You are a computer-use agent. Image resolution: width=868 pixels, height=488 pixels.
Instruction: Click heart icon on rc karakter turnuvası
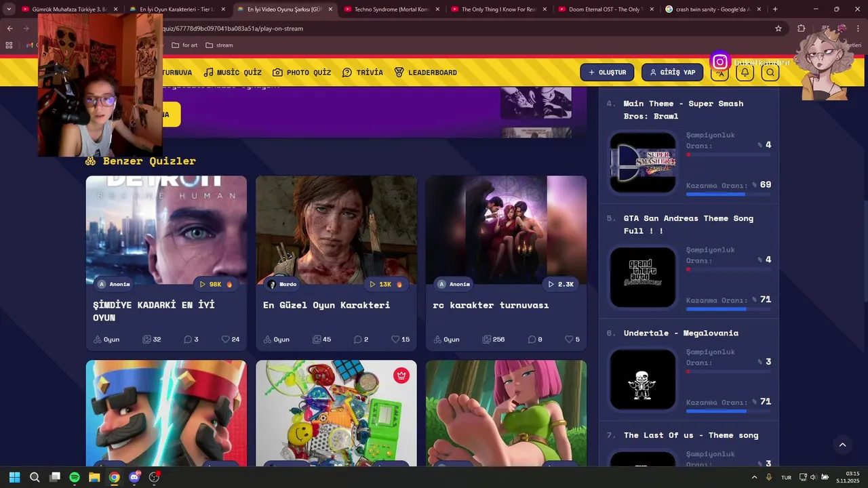(x=568, y=340)
